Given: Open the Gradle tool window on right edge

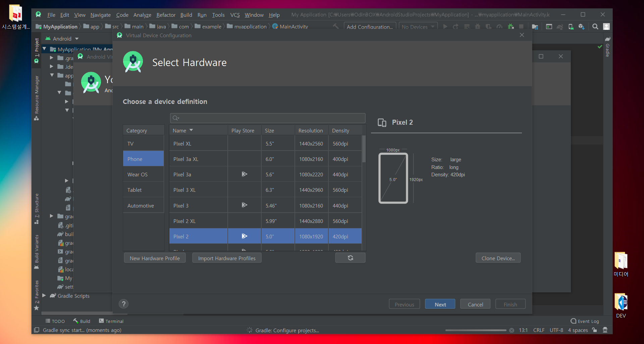Looking at the screenshot, I should (x=607, y=47).
